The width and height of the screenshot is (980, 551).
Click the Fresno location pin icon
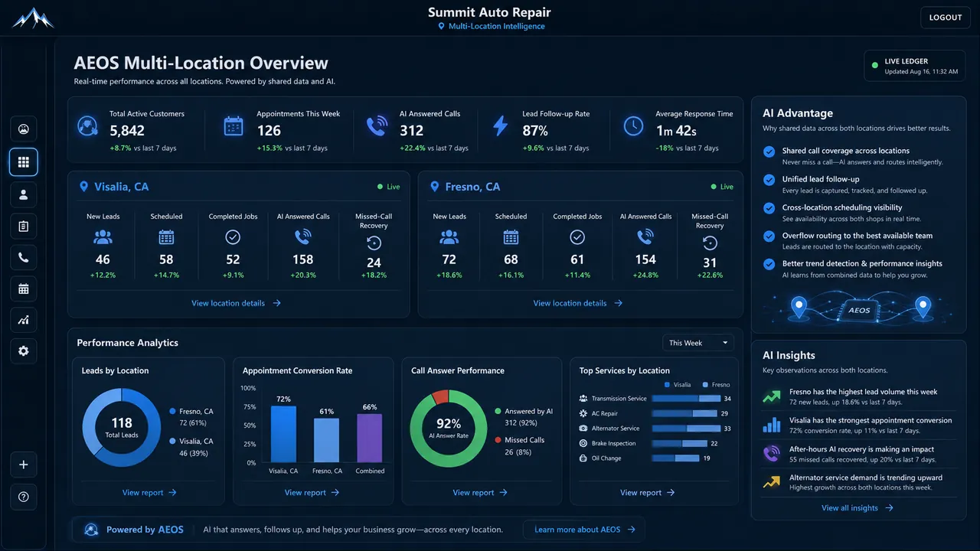coord(435,187)
